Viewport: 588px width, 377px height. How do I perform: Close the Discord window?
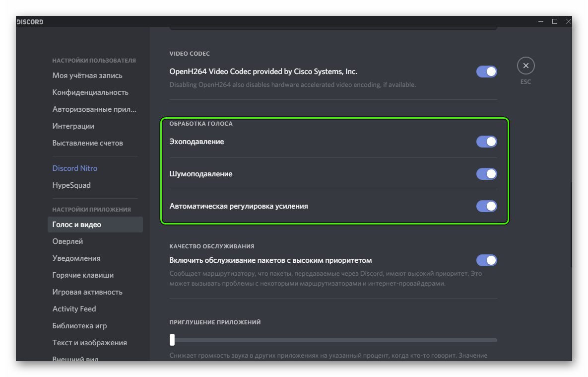(568, 21)
